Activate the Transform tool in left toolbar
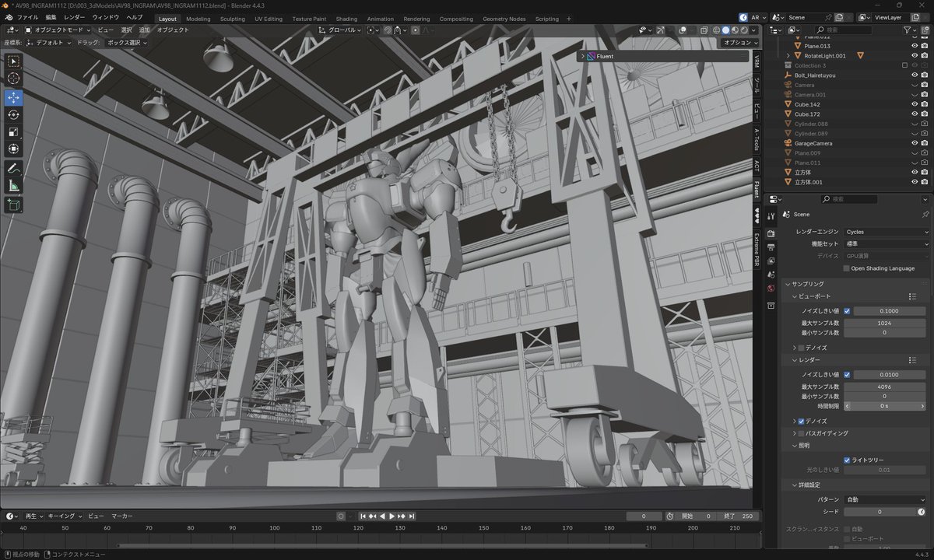The image size is (934, 560). pos(14,149)
